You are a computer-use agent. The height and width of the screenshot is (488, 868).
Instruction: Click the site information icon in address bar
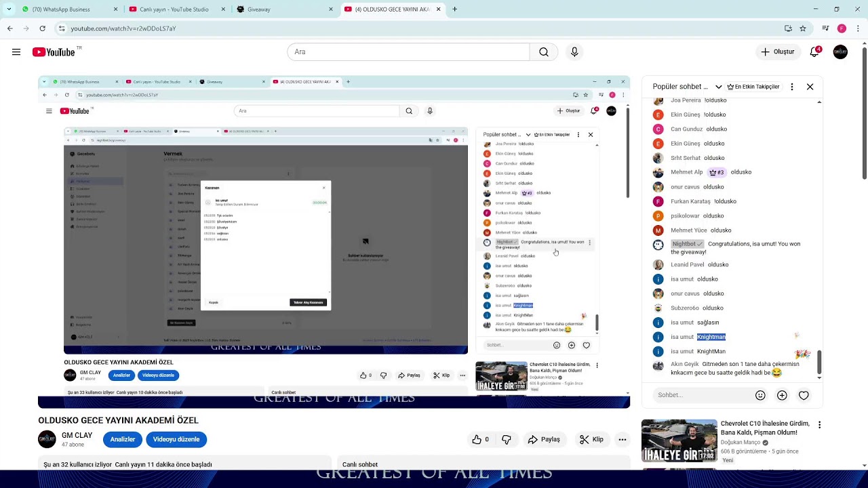[62, 28]
